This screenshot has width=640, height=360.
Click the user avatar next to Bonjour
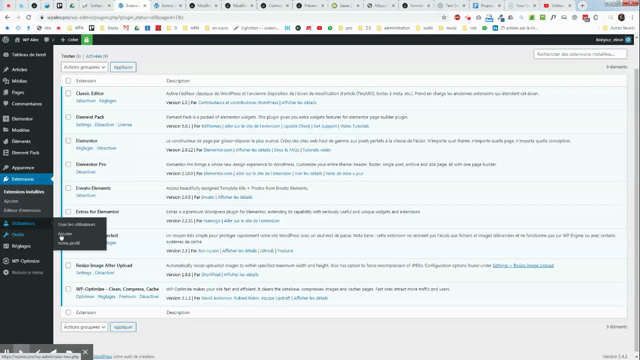click(628, 40)
